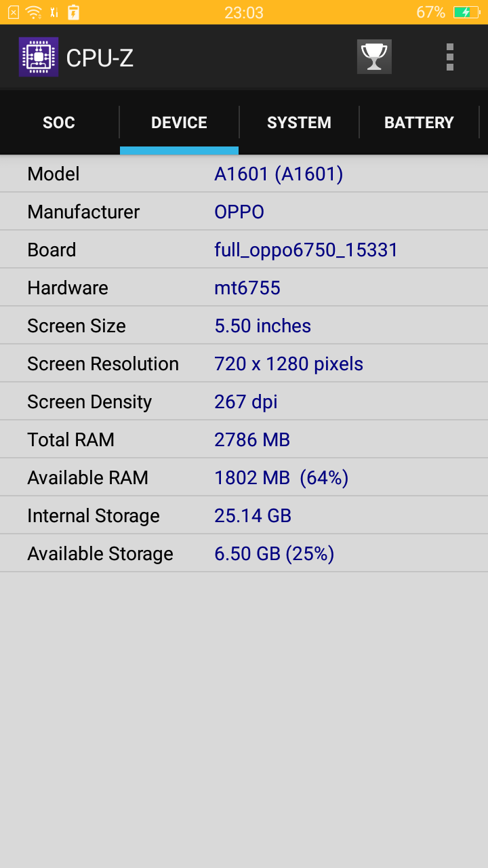Image resolution: width=488 pixels, height=868 pixels.
Task: Open the BATTERY tab
Action: click(x=419, y=123)
